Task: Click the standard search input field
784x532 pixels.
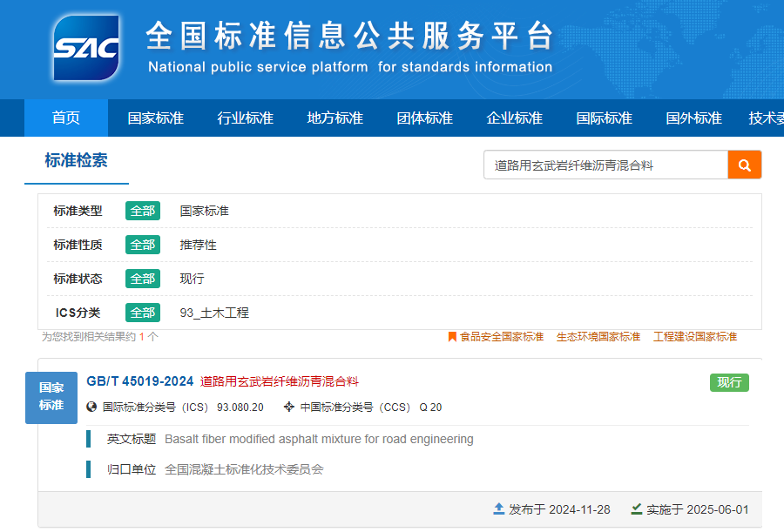Action: point(605,165)
